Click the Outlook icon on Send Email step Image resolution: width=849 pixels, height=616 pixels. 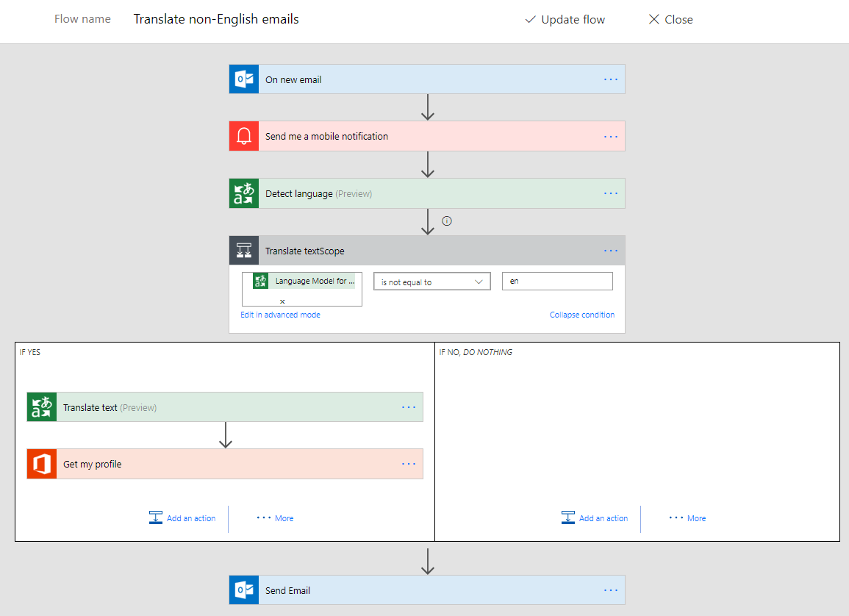(x=244, y=590)
